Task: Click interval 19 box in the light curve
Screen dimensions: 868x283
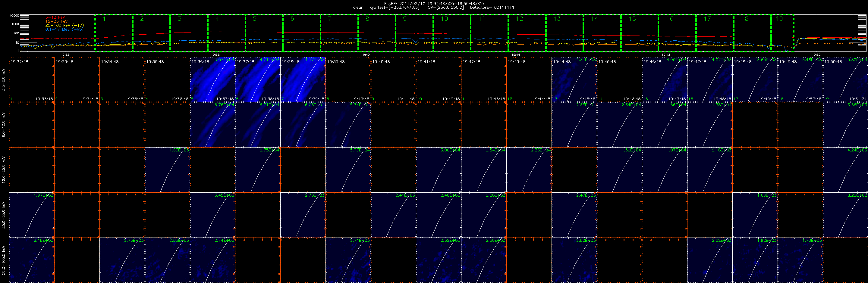Action: [782, 33]
